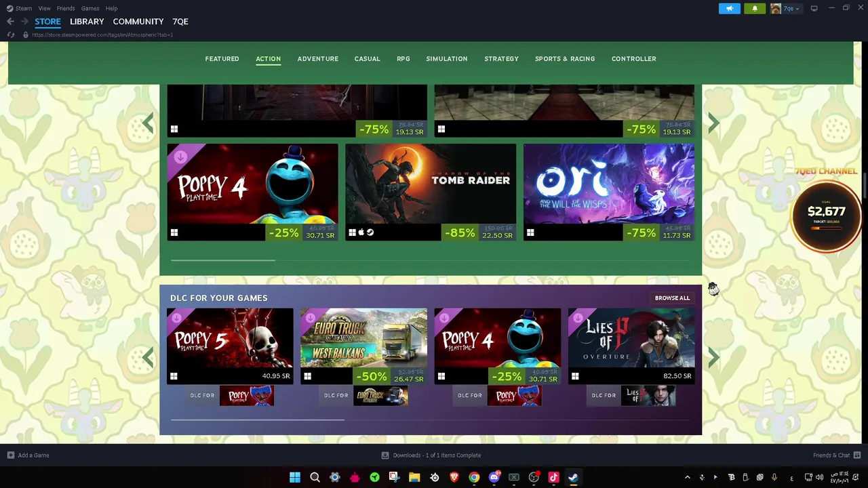
Task: Go forward with the navigation forward arrow
Action: coord(24,22)
